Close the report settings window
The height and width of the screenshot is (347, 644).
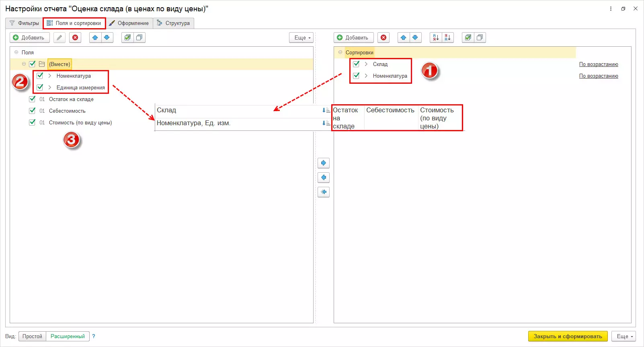pos(636,8)
